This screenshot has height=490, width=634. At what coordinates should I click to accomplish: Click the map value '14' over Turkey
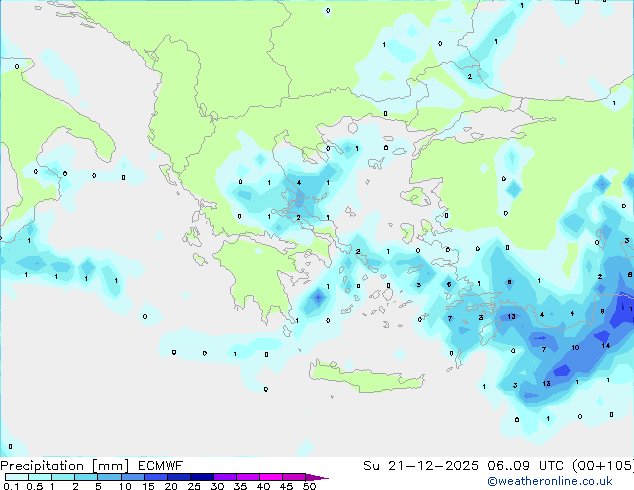605,346
